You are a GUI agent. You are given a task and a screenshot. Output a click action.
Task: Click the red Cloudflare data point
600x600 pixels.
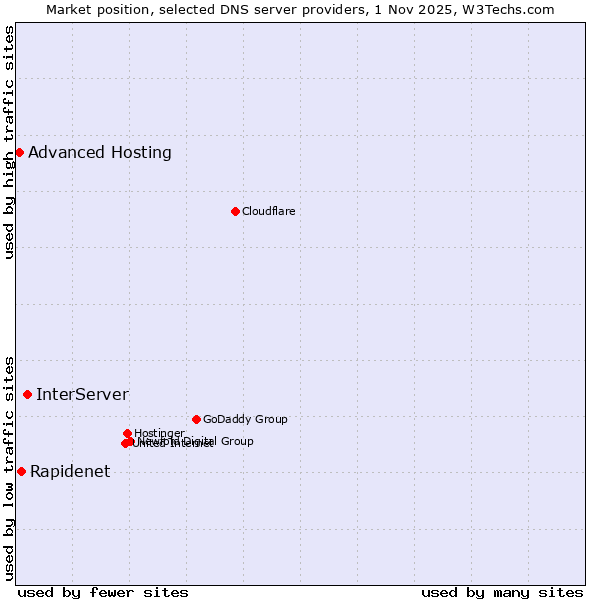click(235, 211)
